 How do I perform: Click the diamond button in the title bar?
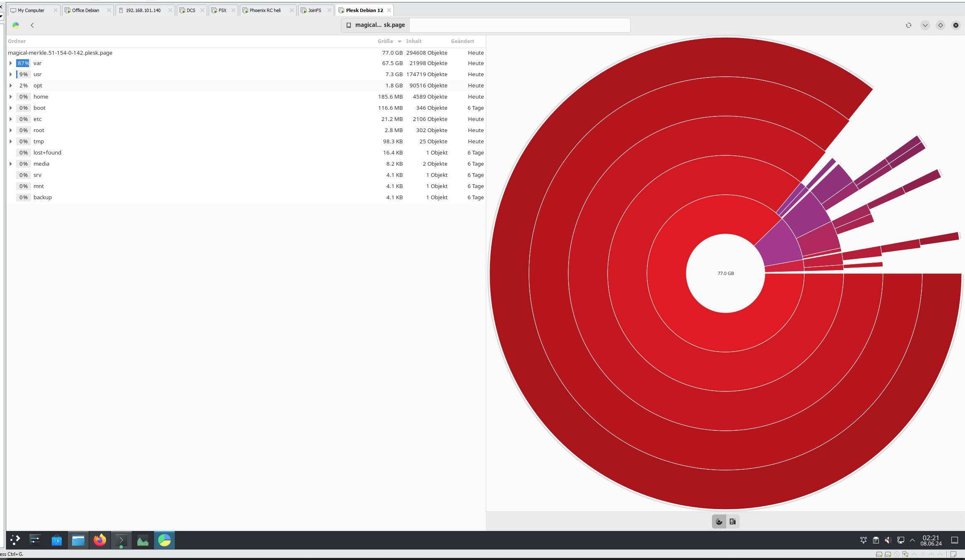tap(941, 25)
